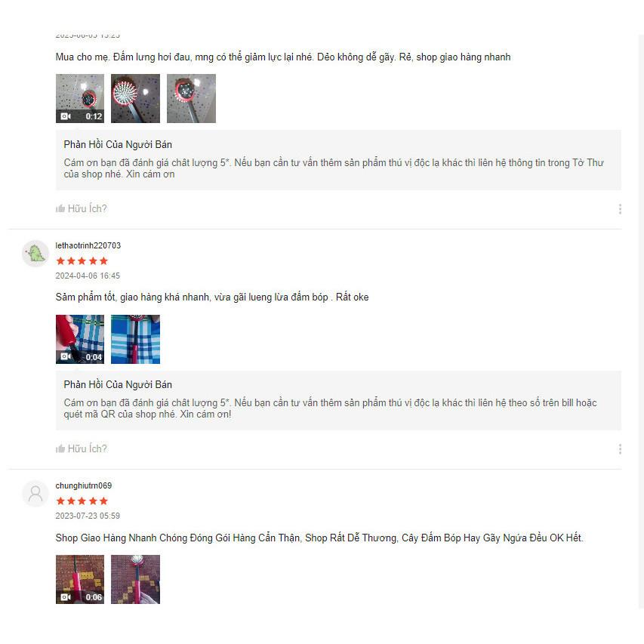Open lethaotrinh220703 username profile
644x644 pixels.
(88, 245)
